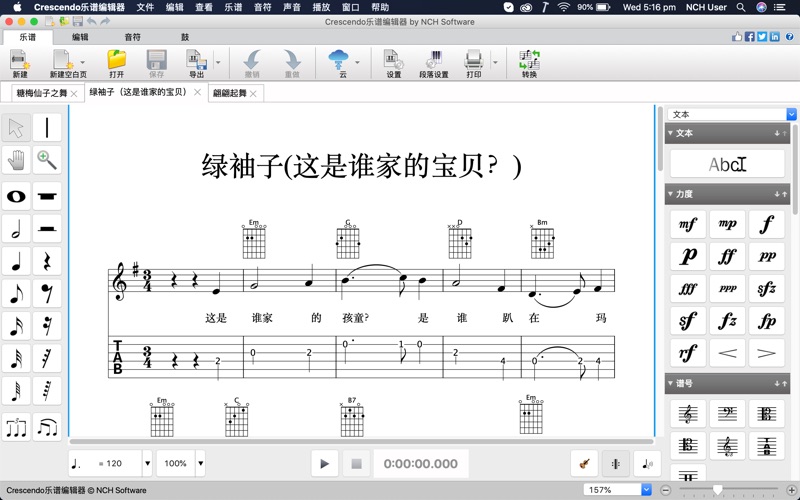Toggle the metronome button
Screen dimensions: 800x500
[x=616, y=464]
